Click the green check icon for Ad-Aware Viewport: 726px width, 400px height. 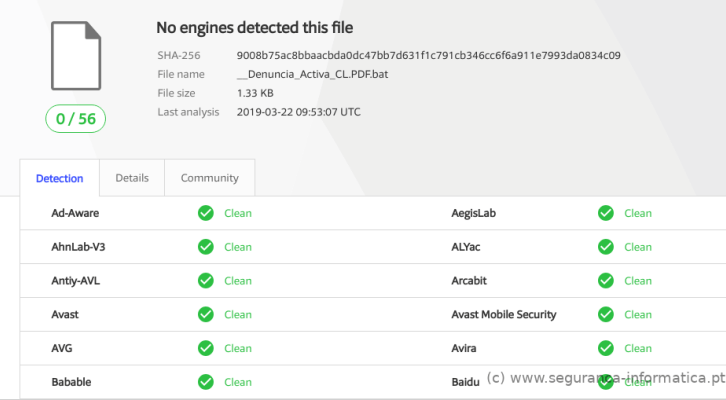coord(206,213)
